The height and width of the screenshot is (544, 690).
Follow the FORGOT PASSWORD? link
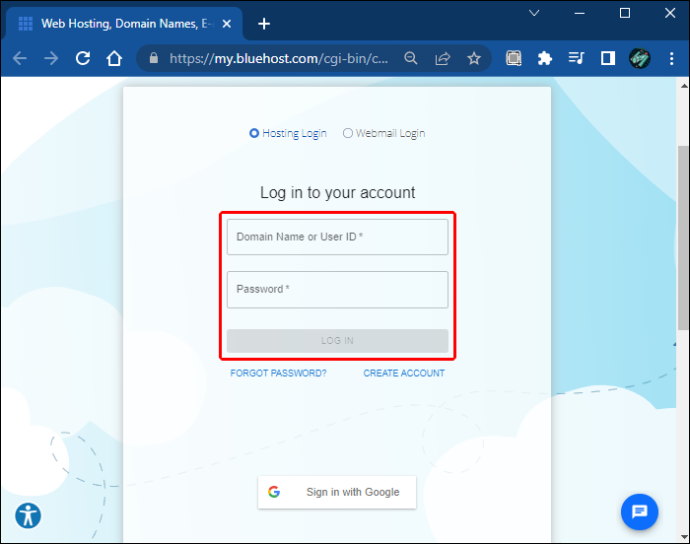(x=278, y=373)
